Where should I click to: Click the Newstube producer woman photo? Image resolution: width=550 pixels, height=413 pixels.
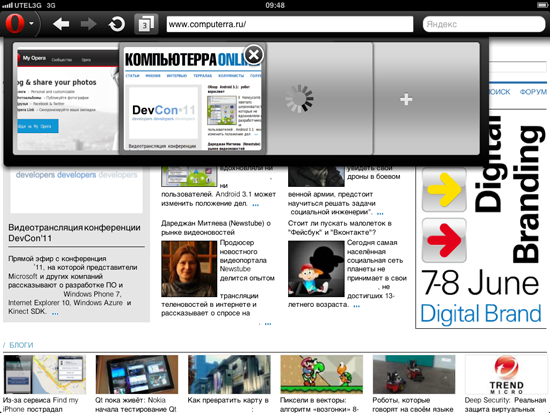coord(189,269)
